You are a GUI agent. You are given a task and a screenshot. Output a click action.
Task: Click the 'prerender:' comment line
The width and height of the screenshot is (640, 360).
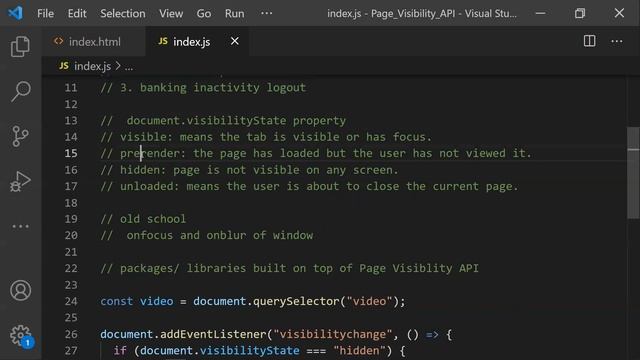[316, 153]
